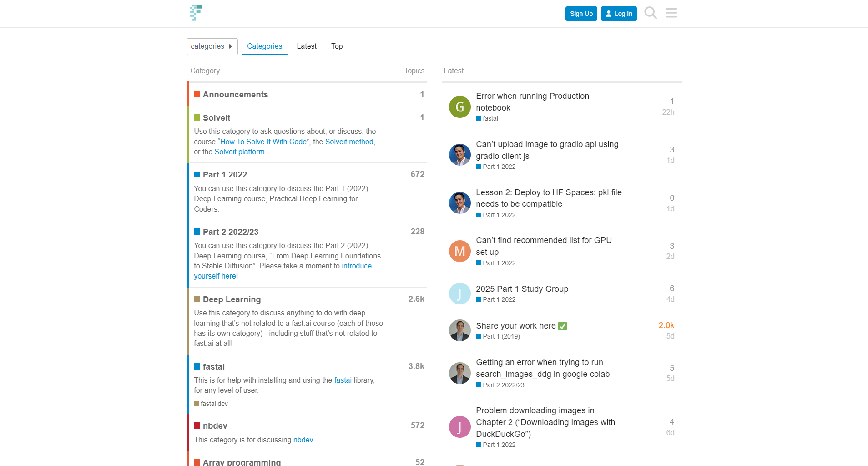The width and height of the screenshot is (868, 466).
Task: Open the Deep Learning category
Action: [x=232, y=299]
